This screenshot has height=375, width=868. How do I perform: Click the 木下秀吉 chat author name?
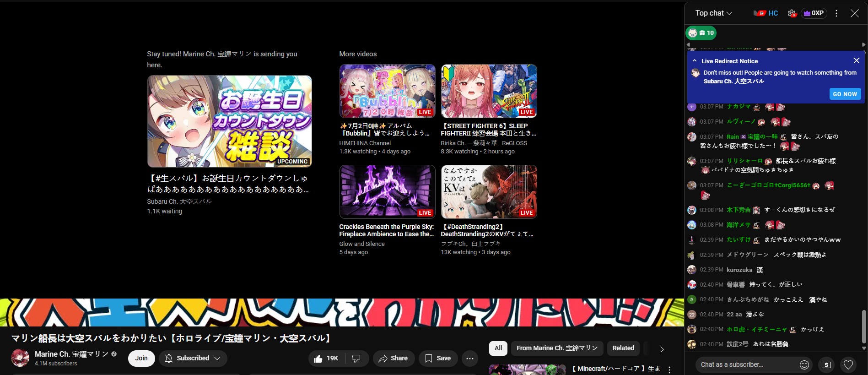(739, 210)
